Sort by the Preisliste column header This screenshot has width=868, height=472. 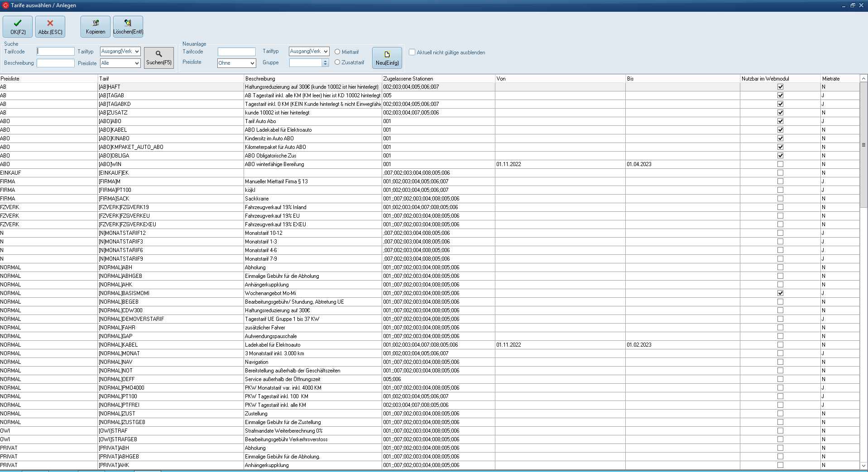pos(48,79)
